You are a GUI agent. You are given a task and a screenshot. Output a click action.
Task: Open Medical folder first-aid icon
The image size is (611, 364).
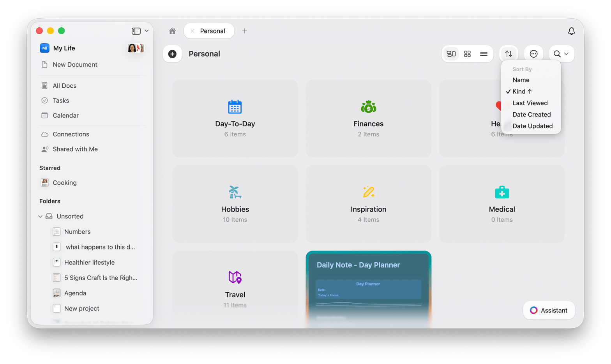tap(502, 192)
